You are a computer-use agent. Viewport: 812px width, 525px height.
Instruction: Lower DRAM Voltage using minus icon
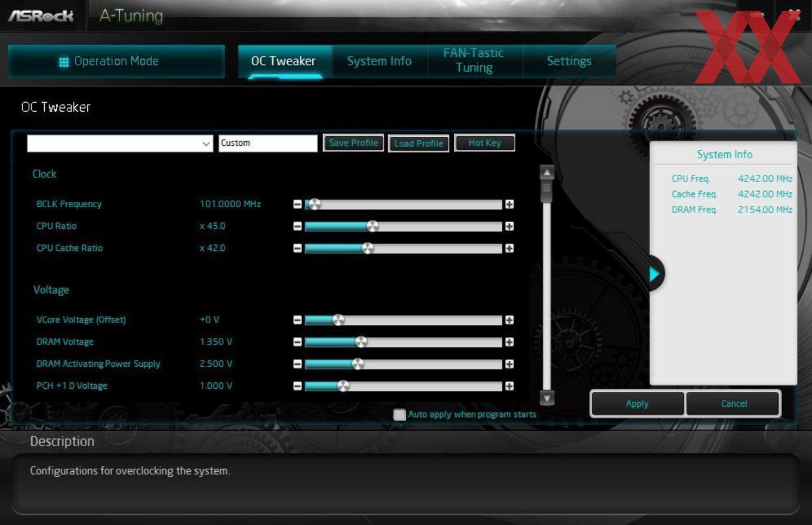tap(297, 342)
